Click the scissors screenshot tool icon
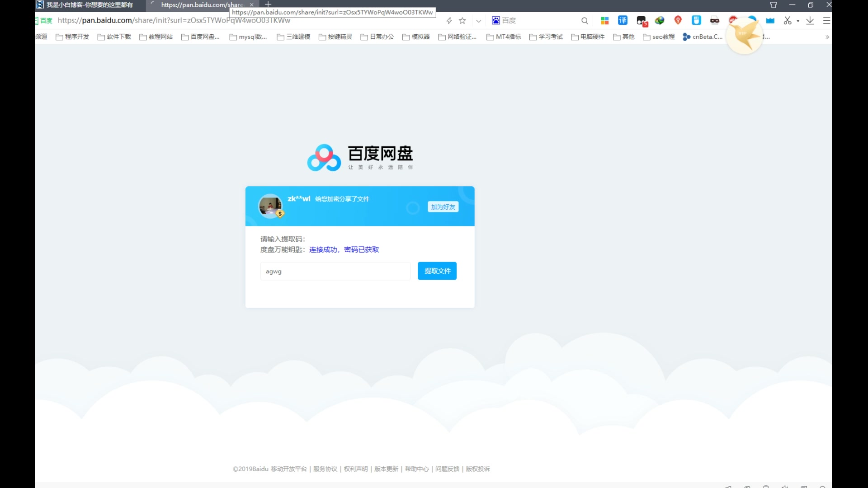The height and width of the screenshot is (488, 868). click(x=788, y=21)
